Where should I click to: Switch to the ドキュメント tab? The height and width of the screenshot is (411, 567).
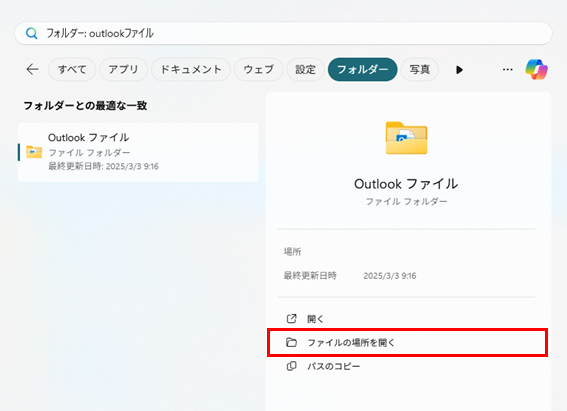pyautogui.click(x=191, y=69)
